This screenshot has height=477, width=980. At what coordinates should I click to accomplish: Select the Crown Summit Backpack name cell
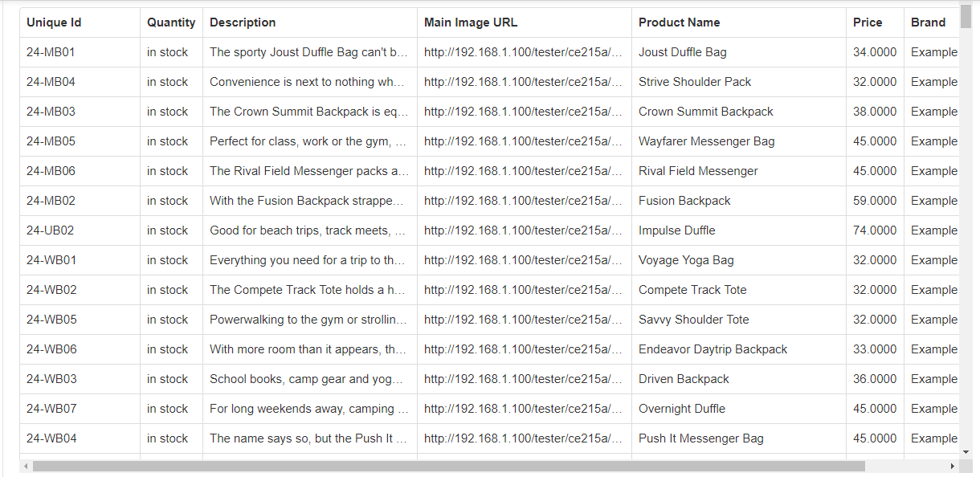739,112
